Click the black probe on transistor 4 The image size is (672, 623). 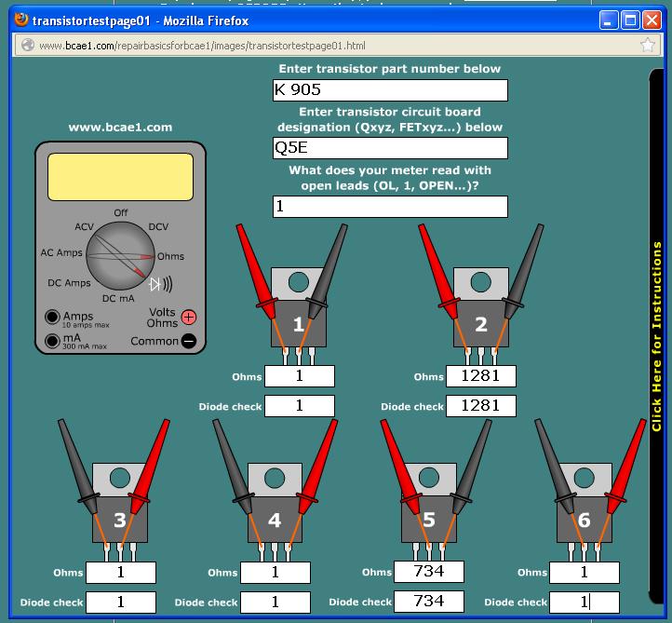pyautogui.click(x=234, y=467)
